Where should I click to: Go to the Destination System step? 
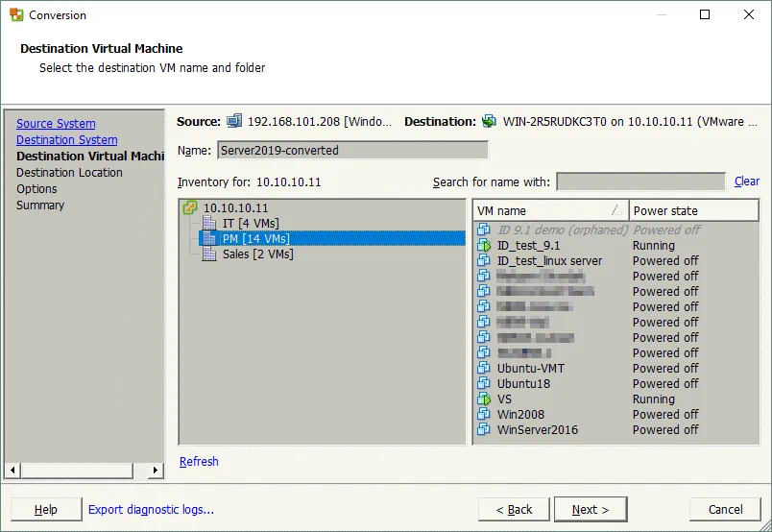coord(67,140)
